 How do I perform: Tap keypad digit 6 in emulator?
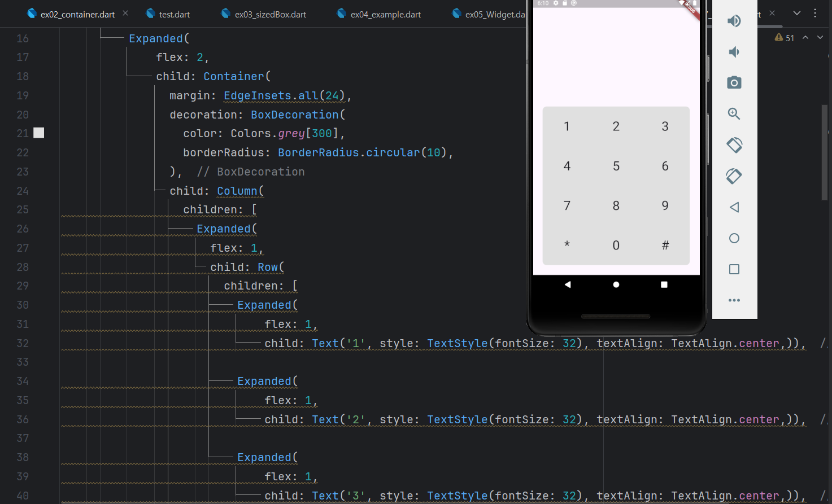click(x=665, y=166)
